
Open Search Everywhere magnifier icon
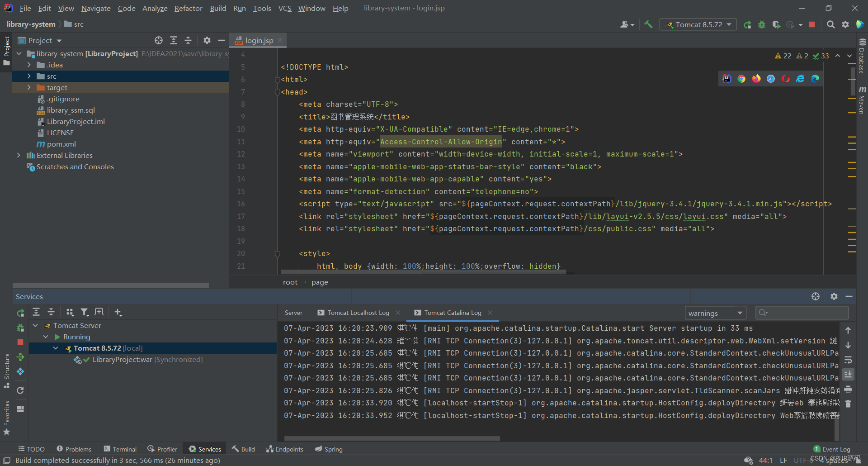[x=830, y=24]
